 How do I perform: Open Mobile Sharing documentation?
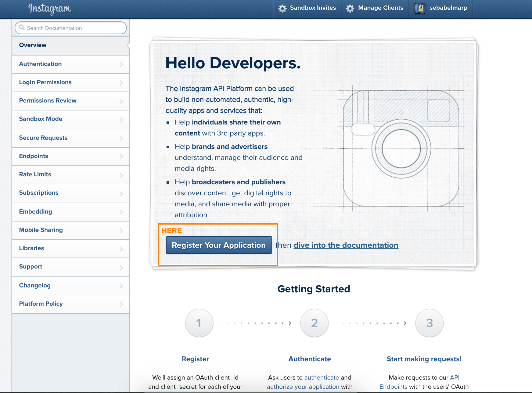pyautogui.click(x=71, y=230)
